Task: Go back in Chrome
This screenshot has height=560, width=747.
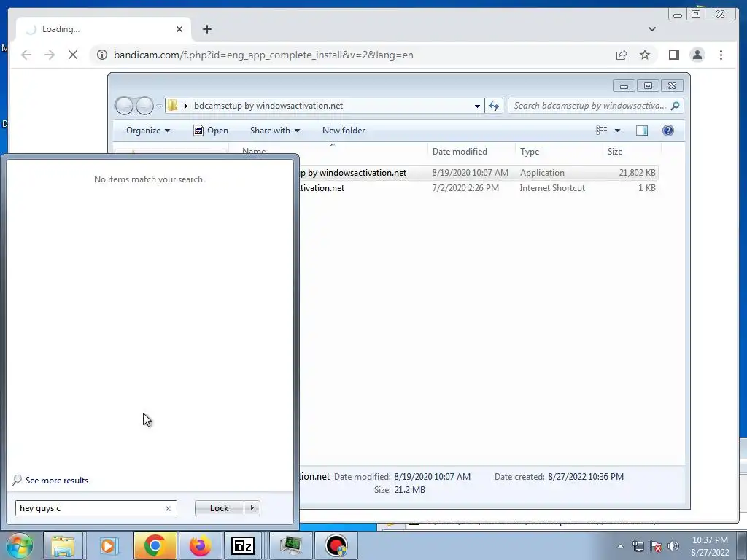Action: tap(26, 55)
